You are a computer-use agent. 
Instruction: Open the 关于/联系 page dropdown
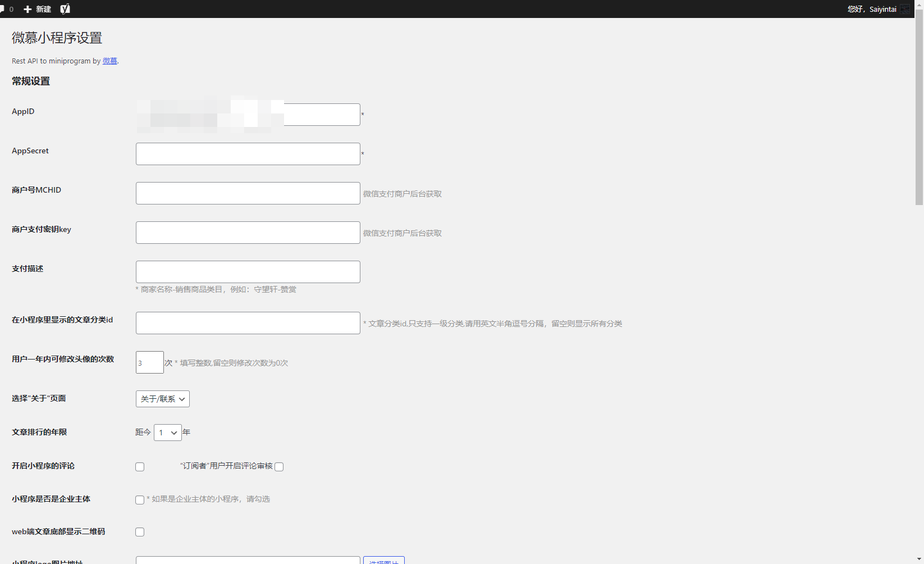[x=162, y=398]
